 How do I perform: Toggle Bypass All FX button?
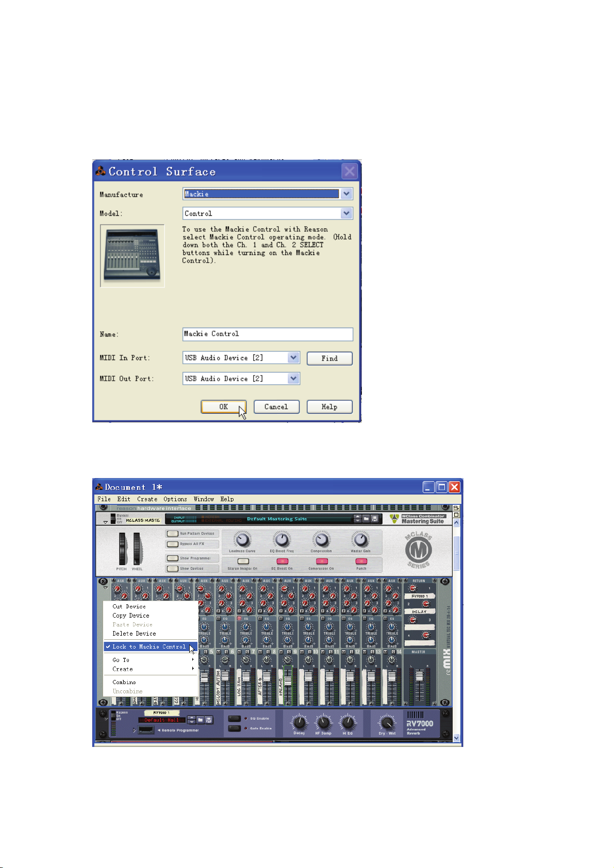point(172,544)
